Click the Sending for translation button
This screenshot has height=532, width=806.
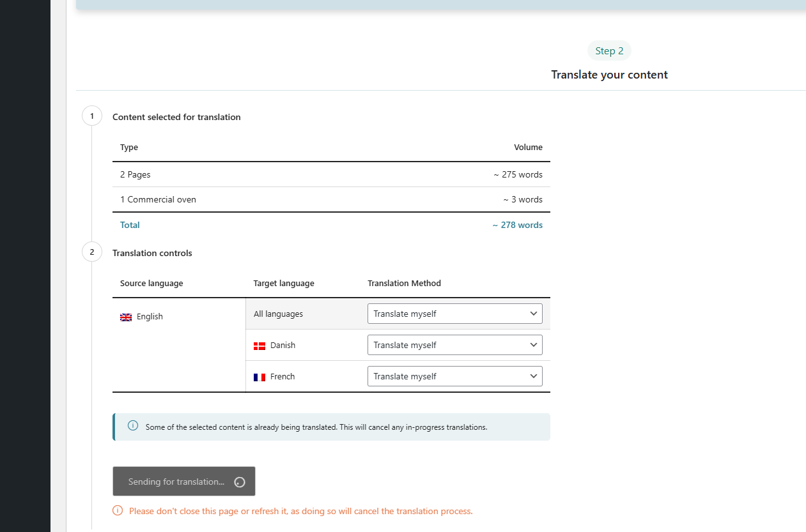184,481
